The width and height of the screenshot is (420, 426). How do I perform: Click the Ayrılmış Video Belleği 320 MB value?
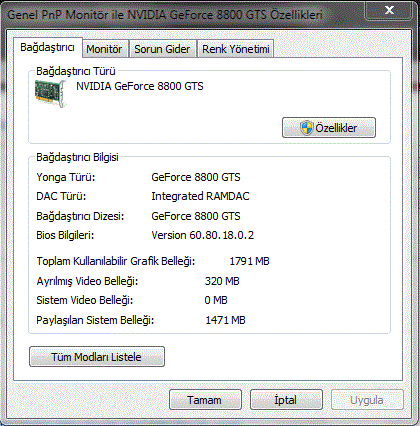pyautogui.click(x=222, y=281)
